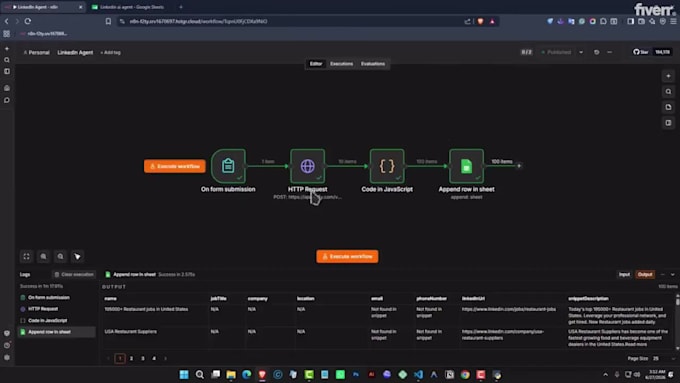Select Code in JavaScript in the logs list
Viewport: 680px width, 383px height.
(x=48, y=321)
